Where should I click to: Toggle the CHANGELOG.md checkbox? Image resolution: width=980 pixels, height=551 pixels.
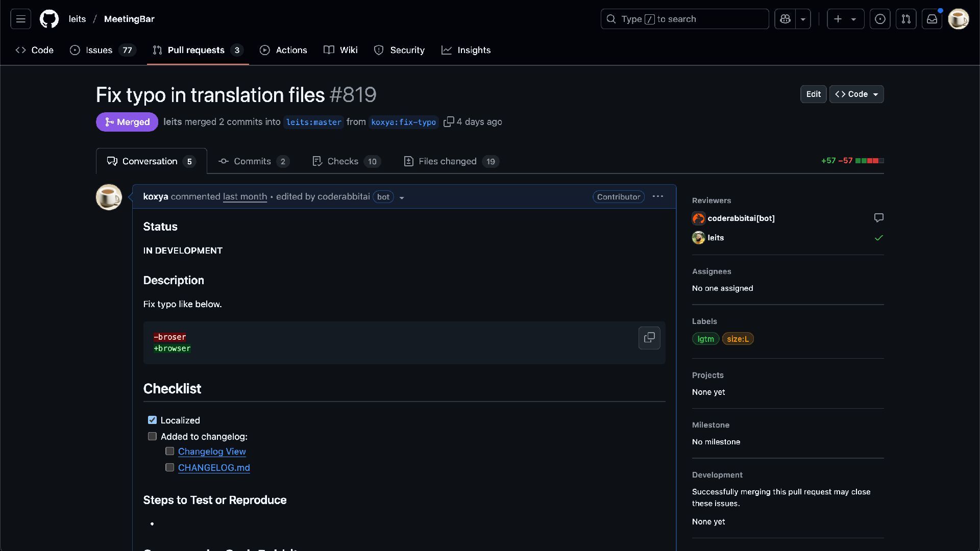[x=169, y=467]
